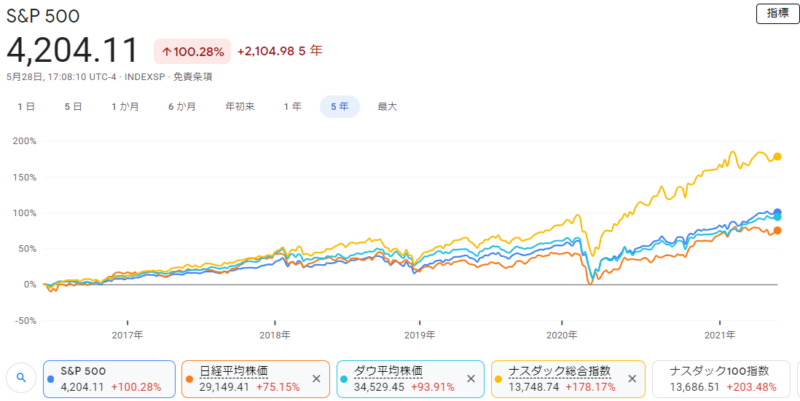Click the +203.48% value in ナスダック100指数 chip
The image size is (800, 401).
pyautogui.click(x=752, y=387)
